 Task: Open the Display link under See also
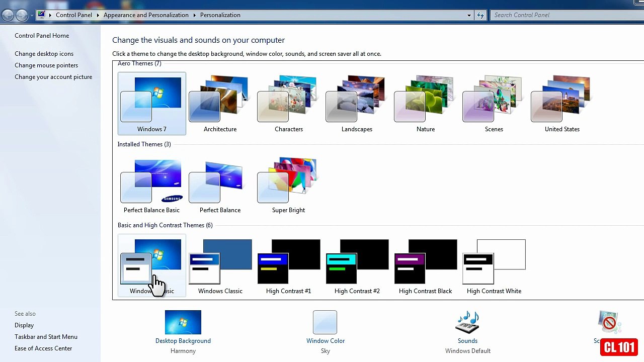(x=24, y=325)
